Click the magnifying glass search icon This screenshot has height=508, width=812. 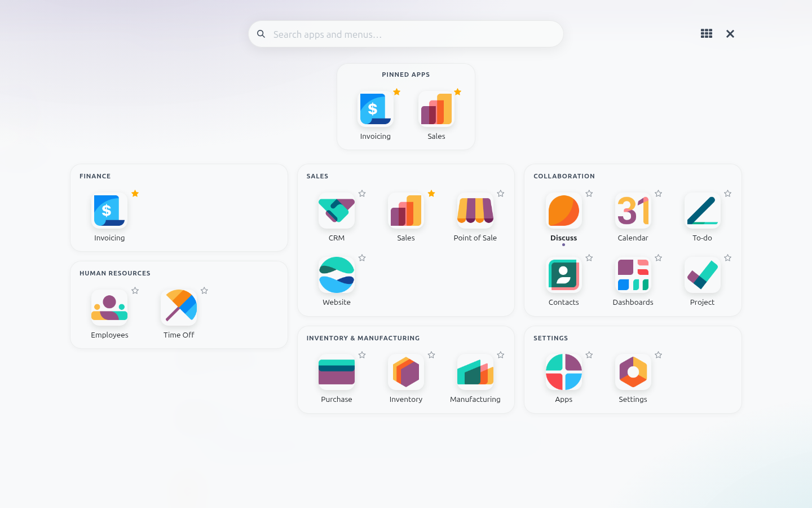tap(261, 34)
